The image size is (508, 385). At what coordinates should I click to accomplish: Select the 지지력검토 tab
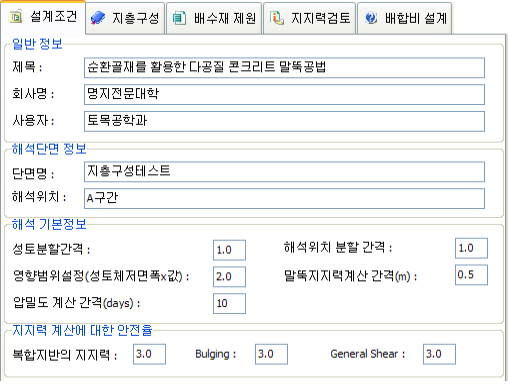point(309,18)
